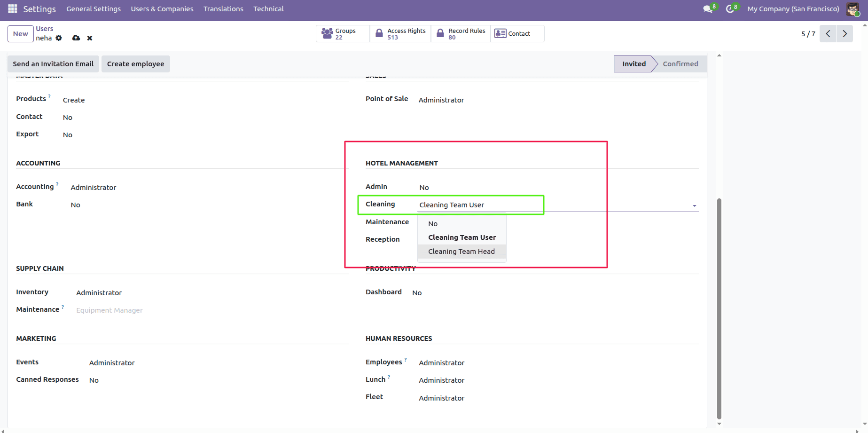This screenshot has width=868, height=433.
Task: Open Groups smart button
Action: point(343,34)
